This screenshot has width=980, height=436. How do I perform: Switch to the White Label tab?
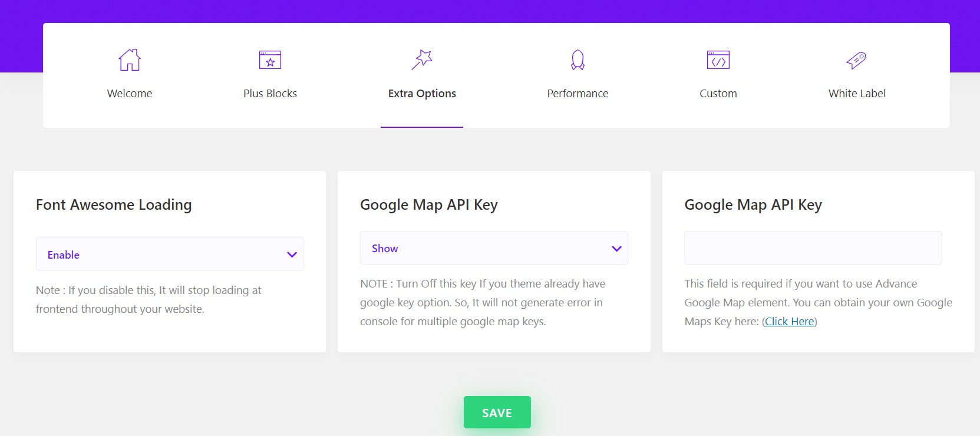click(x=857, y=93)
